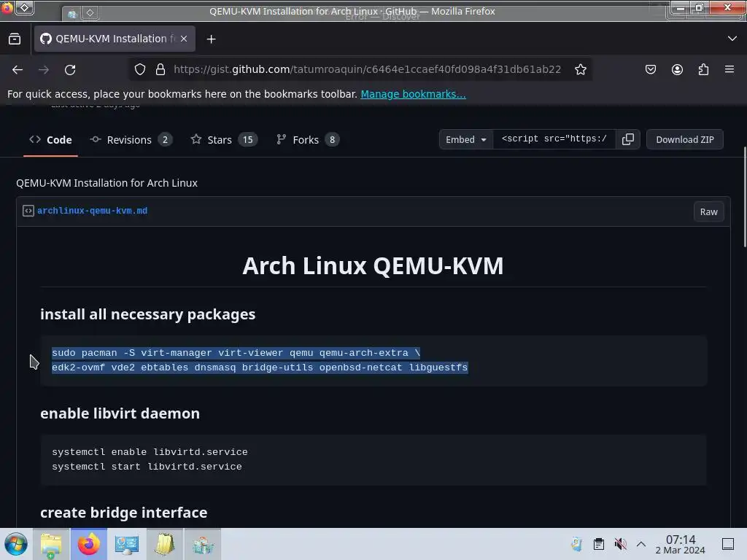The image size is (747, 560).
Task: Open the Revisions tab
Action: (x=131, y=140)
